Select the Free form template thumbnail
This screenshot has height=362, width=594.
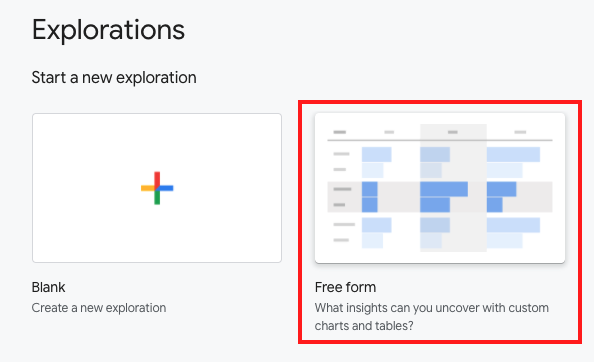(x=440, y=188)
